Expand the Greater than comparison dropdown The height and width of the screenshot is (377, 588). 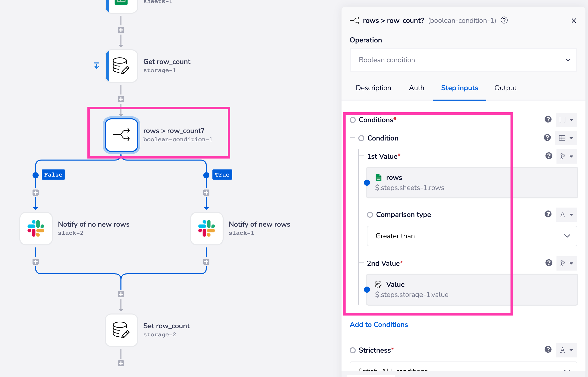(x=472, y=236)
